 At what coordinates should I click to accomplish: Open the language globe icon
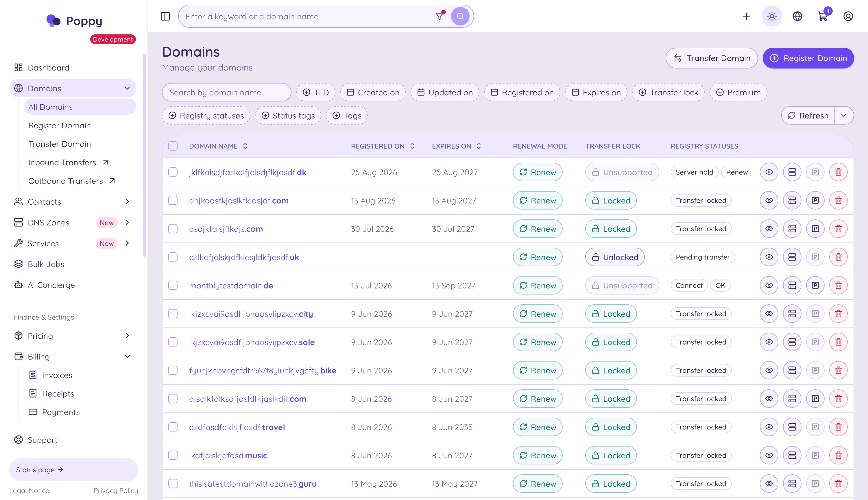pyautogui.click(x=797, y=16)
